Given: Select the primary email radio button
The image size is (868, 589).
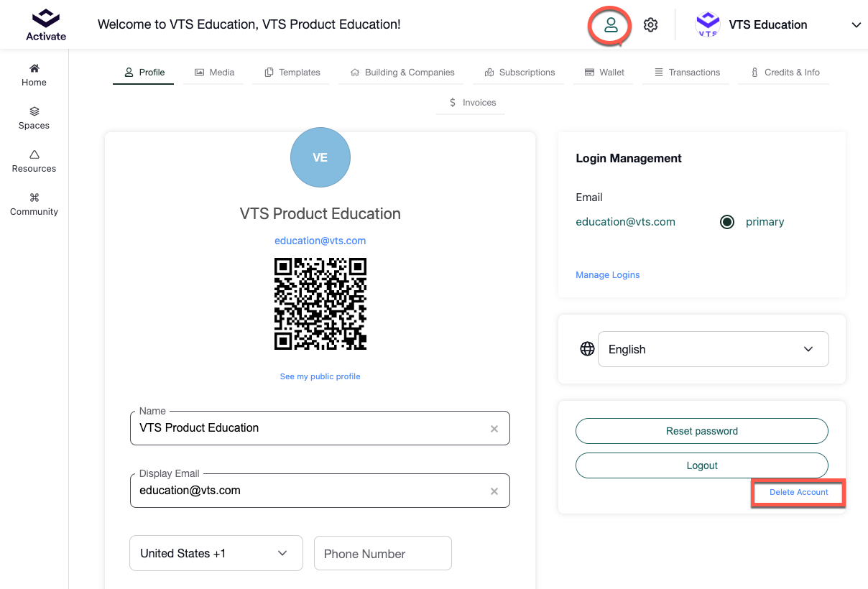Looking at the screenshot, I should pos(727,222).
